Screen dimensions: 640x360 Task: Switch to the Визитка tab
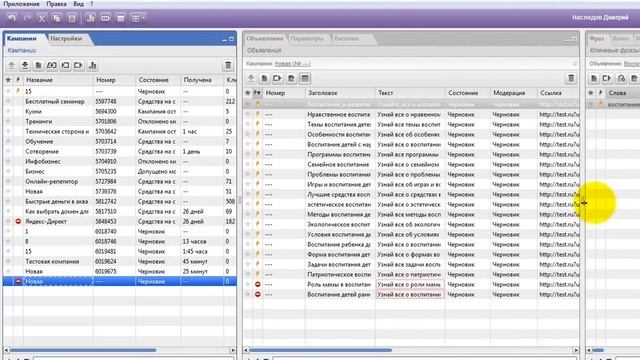pos(347,38)
